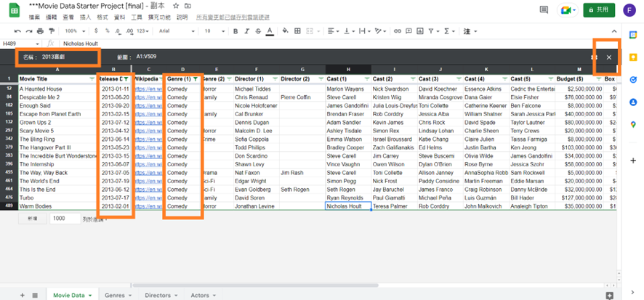Toggle bold formatting
644x300 pixels.
236,31
